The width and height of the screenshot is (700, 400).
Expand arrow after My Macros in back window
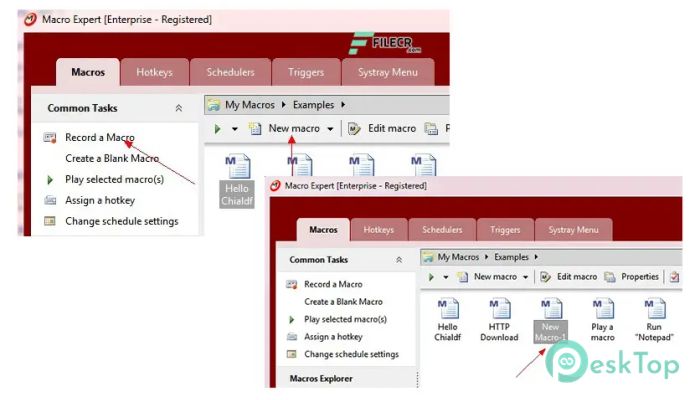click(283, 105)
